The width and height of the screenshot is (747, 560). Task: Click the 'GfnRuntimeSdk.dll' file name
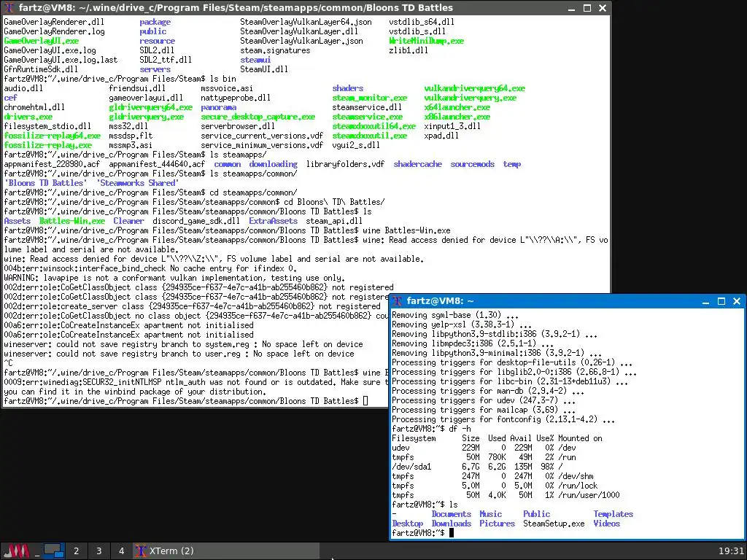41,69
